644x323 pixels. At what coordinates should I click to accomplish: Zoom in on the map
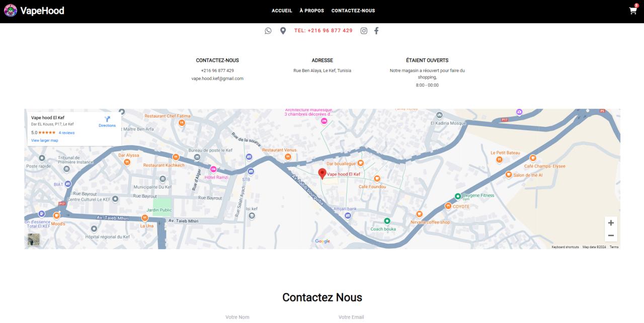click(611, 223)
